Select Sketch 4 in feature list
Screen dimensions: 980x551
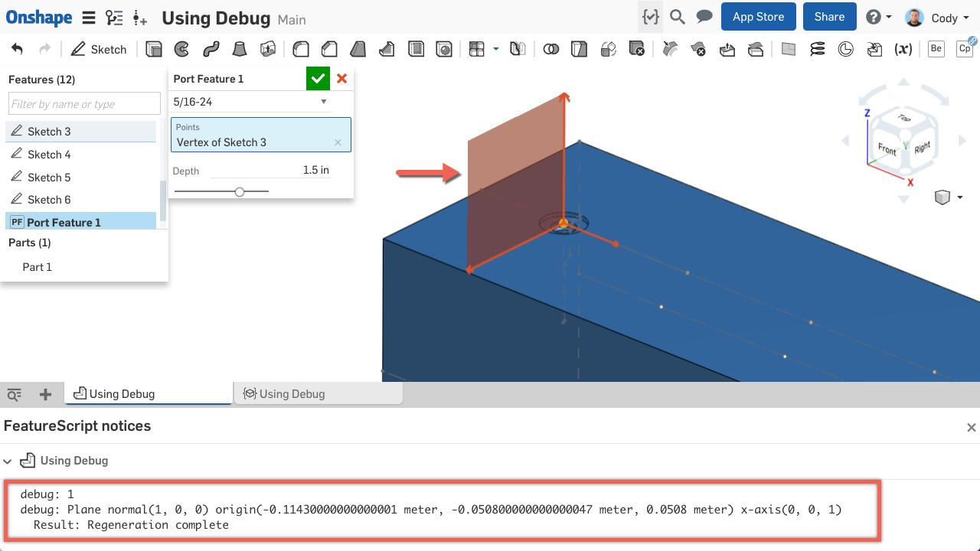49,155
